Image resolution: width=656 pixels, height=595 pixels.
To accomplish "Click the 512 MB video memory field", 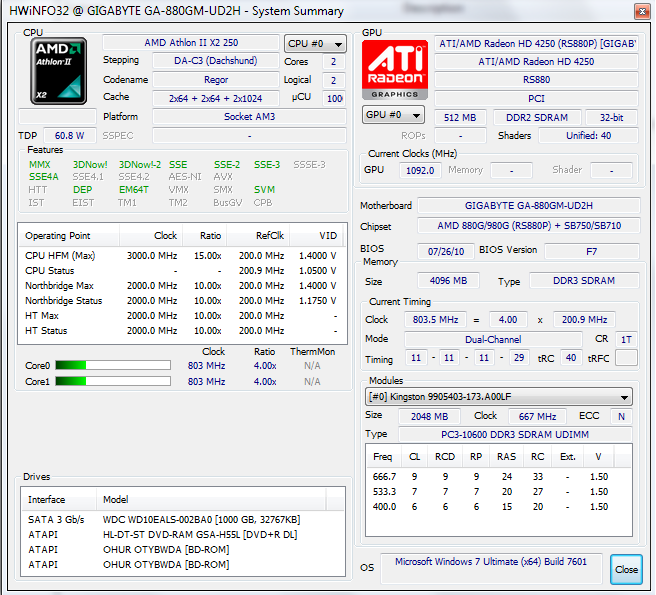I will (460, 118).
